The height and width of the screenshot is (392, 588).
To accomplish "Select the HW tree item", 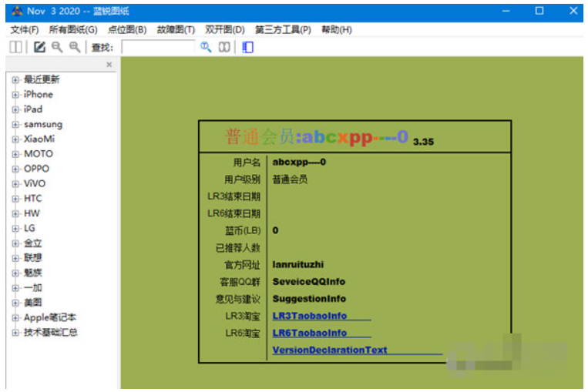I will click(x=32, y=213).
